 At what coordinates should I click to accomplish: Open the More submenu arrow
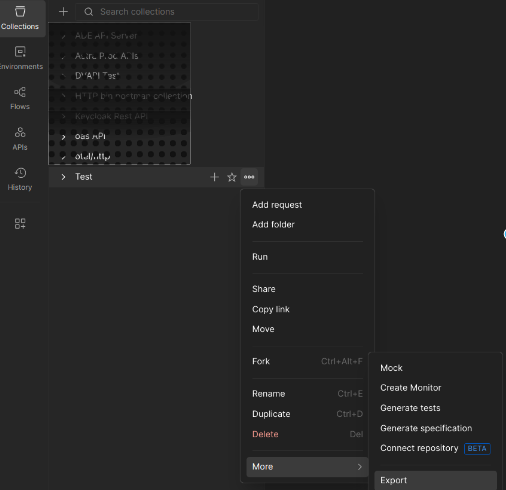359,467
